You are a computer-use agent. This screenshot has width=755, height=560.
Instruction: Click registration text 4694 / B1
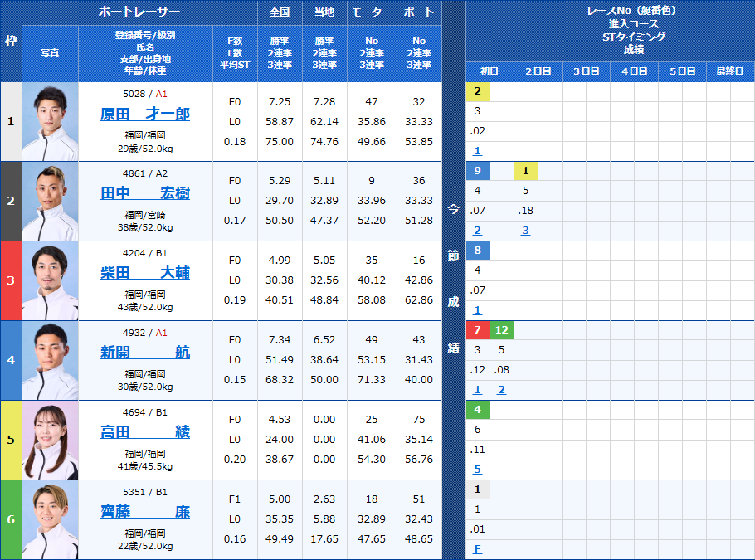(x=145, y=412)
